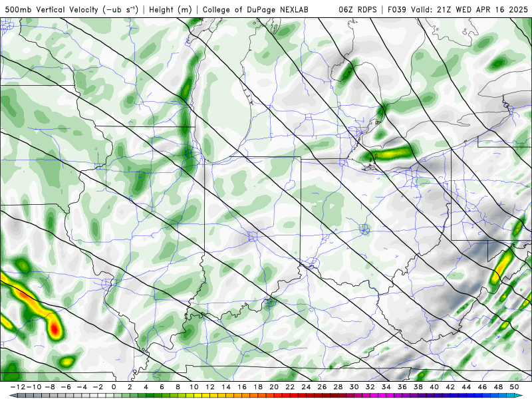The height and width of the screenshot is (399, 532).
Task: Click the '16' value on the color scale
Action: click(x=242, y=387)
